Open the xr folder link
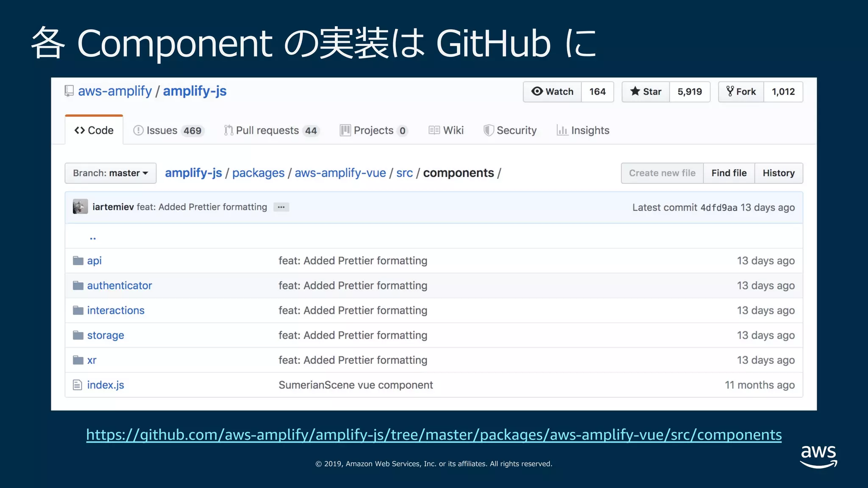The width and height of the screenshot is (868, 488). [x=92, y=360]
